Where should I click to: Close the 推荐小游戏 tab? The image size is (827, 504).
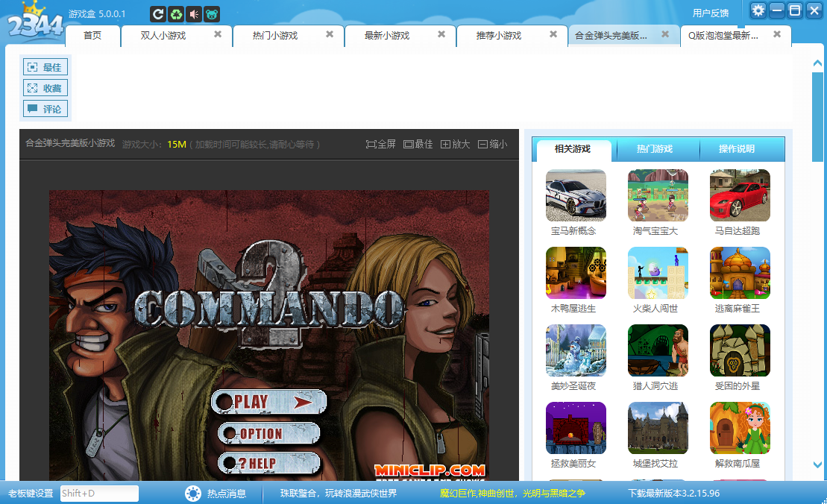point(553,34)
